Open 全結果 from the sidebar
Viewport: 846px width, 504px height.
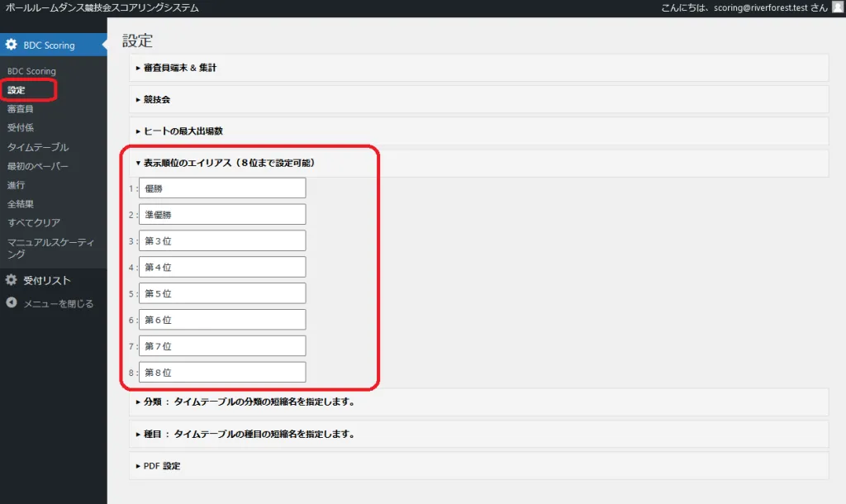point(21,203)
